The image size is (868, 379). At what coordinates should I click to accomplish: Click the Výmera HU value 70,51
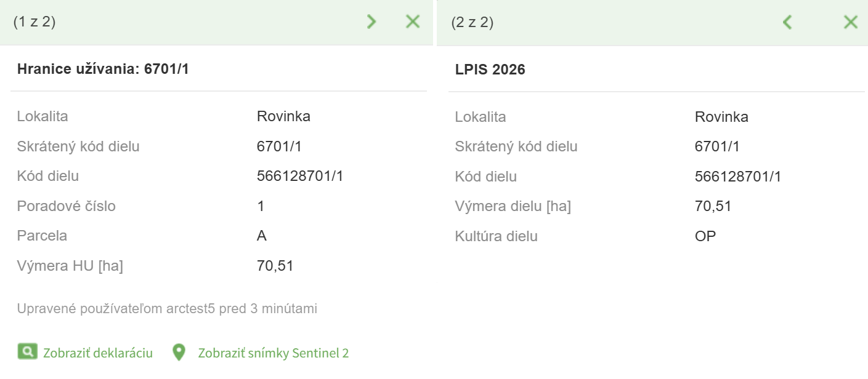click(x=275, y=266)
